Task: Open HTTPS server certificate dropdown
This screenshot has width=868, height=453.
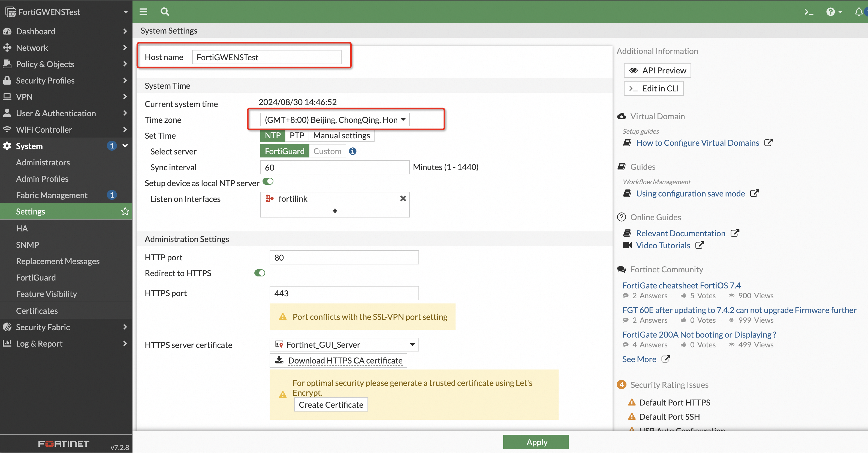Action: click(344, 344)
